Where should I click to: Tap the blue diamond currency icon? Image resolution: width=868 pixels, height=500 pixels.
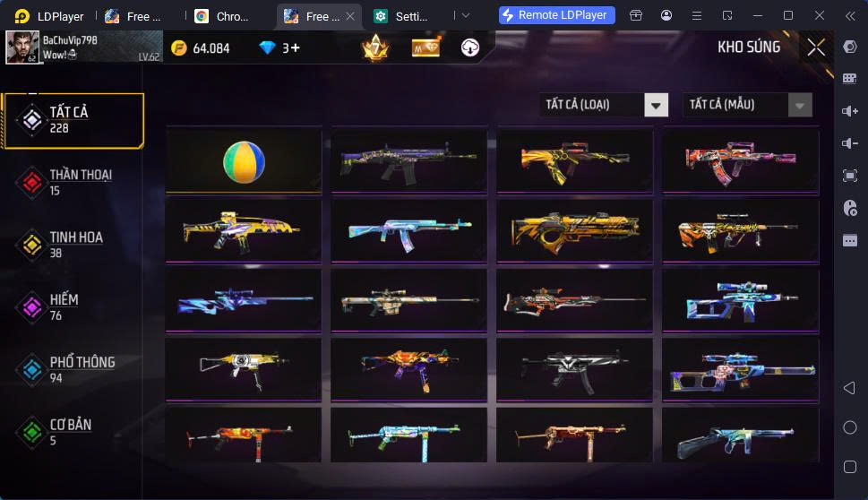[267, 48]
